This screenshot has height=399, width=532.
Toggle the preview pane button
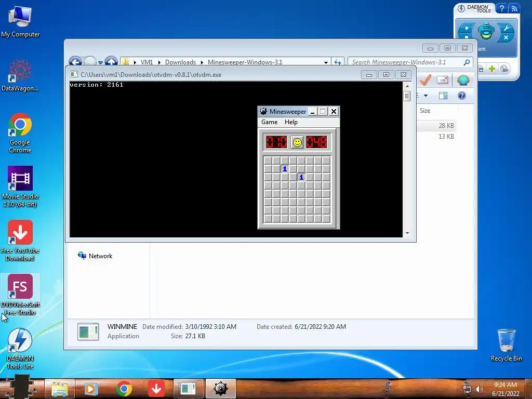(x=443, y=96)
